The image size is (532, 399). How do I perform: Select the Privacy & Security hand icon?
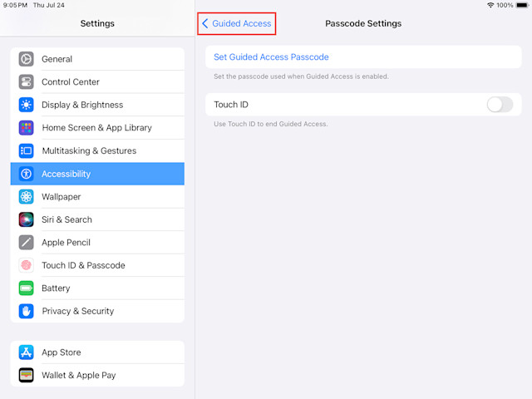(26, 311)
